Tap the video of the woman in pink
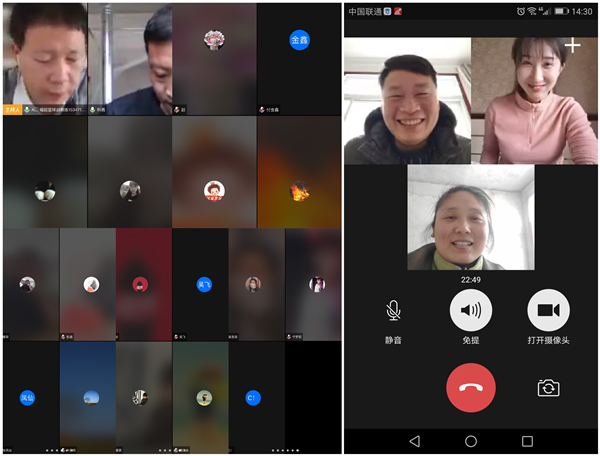 coord(533,101)
